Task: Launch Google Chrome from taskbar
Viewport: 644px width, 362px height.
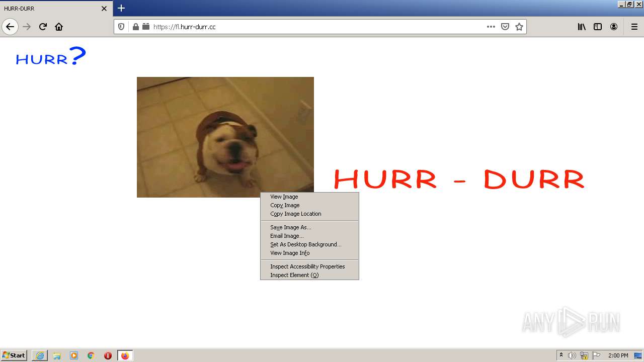Action: [x=91, y=355]
